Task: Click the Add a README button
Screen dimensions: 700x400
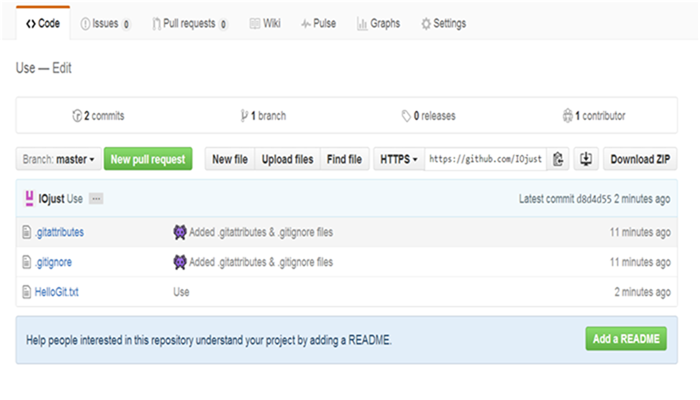Action: tap(626, 339)
